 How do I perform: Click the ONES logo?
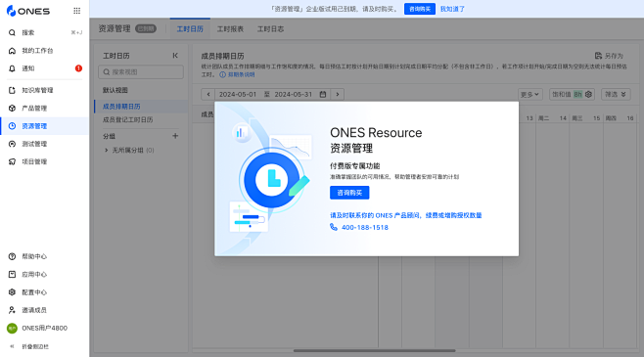[28, 11]
